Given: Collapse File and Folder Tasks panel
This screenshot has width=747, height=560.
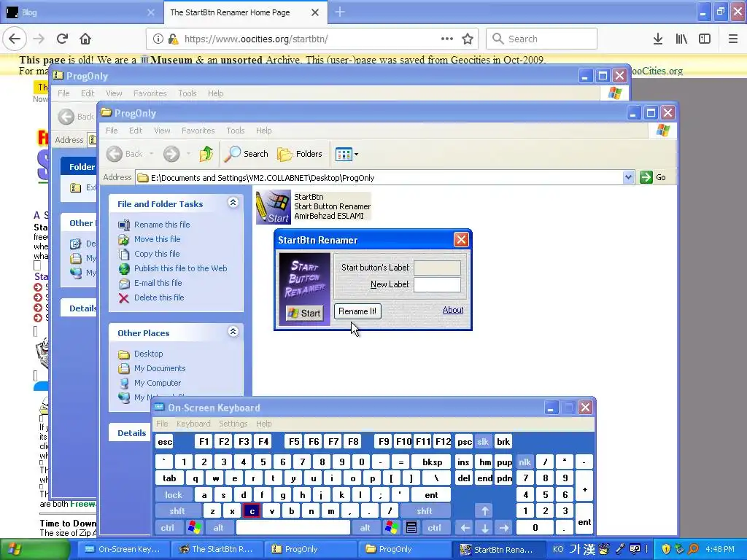Looking at the screenshot, I should [x=233, y=203].
